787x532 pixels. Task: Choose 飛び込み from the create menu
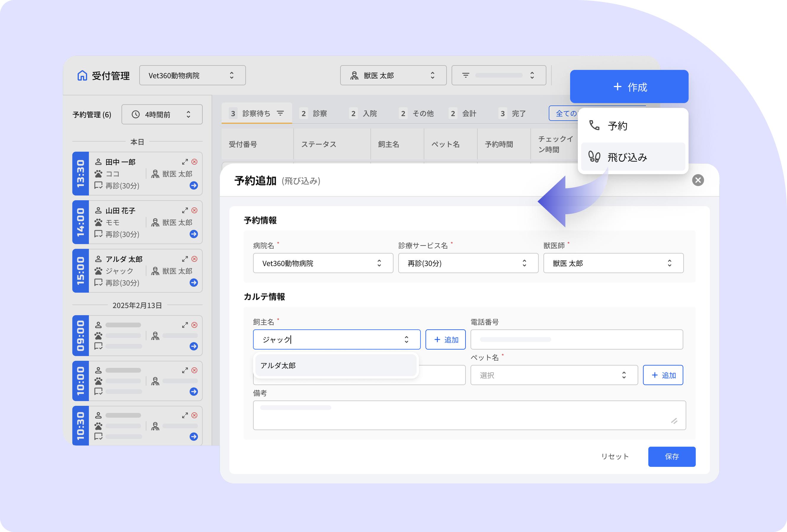pyautogui.click(x=633, y=157)
